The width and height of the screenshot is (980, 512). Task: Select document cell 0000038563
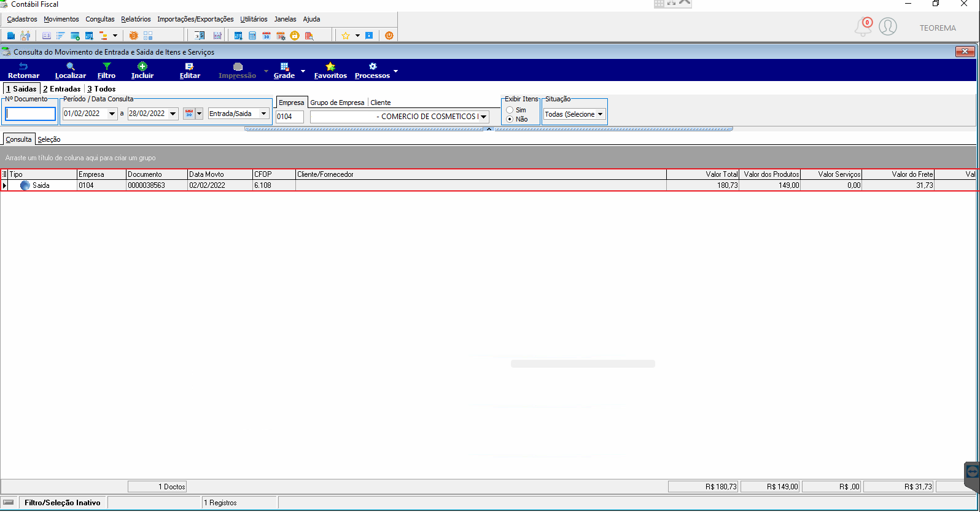[157, 185]
